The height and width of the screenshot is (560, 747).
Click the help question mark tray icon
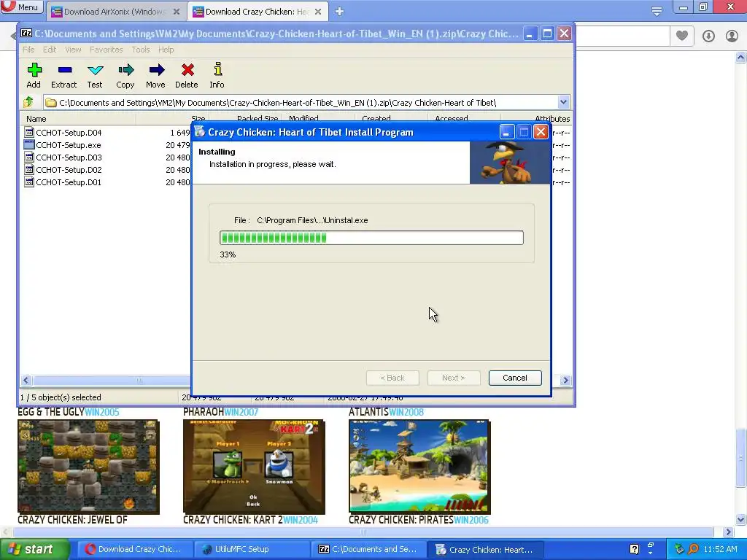point(634,549)
